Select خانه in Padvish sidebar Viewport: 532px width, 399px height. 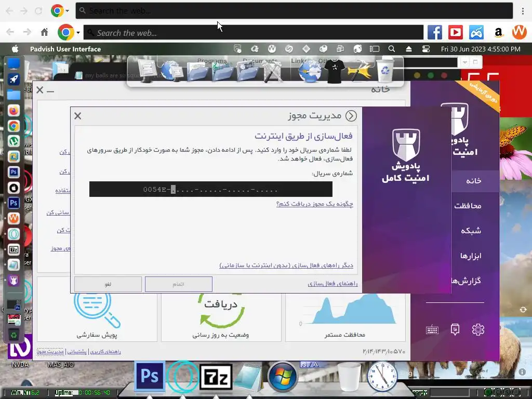click(x=474, y=180)
